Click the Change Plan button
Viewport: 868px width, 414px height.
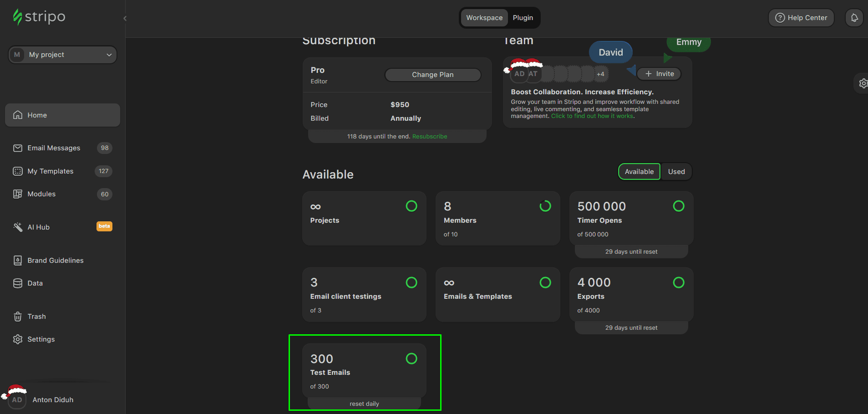tap(432, 75)
